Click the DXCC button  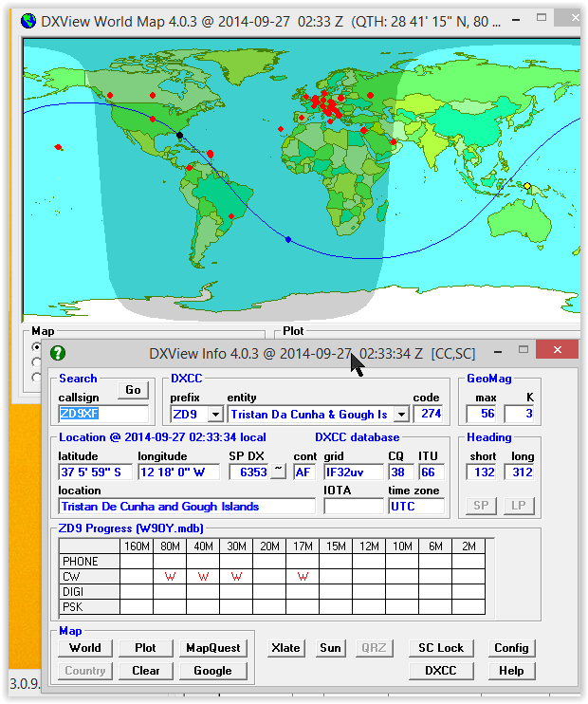(x=441, y=671)
